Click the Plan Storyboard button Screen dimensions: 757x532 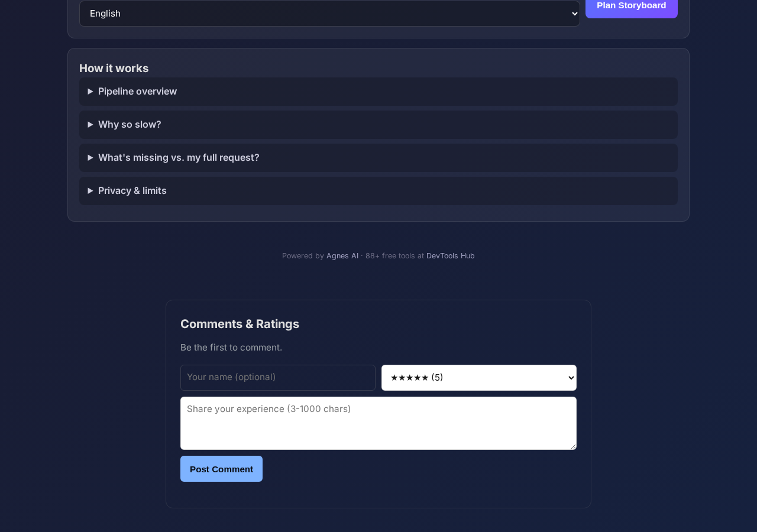632,7
